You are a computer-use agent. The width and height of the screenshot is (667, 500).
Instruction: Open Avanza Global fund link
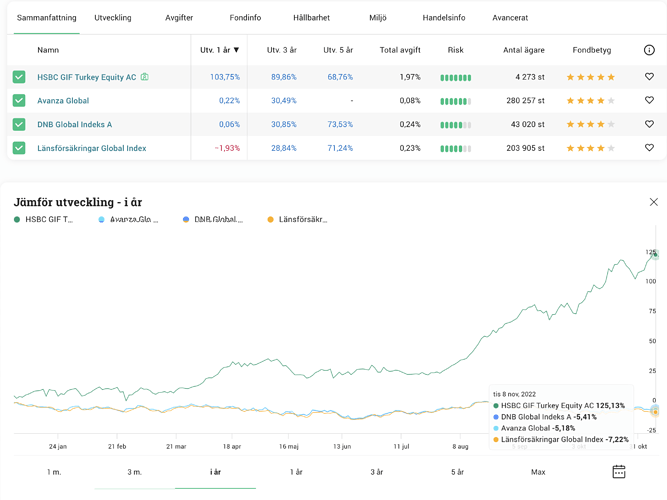[x=63, y=100]
